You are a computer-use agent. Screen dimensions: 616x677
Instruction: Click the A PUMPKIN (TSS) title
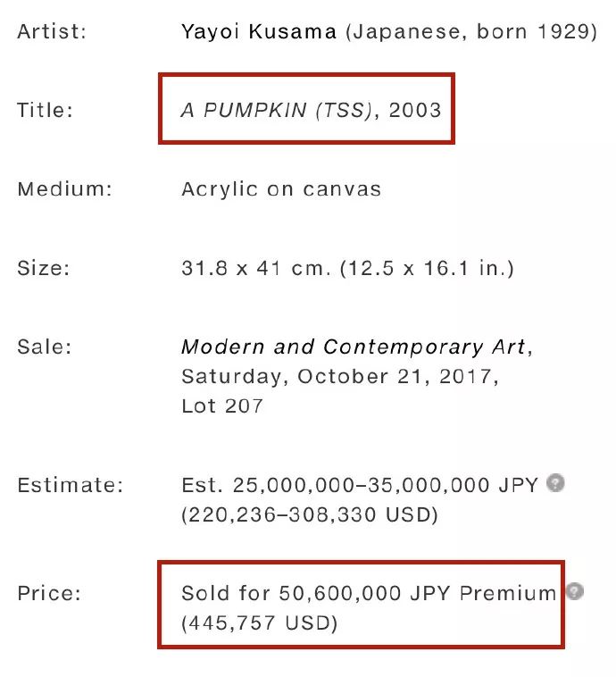click(x=277, y=110)
